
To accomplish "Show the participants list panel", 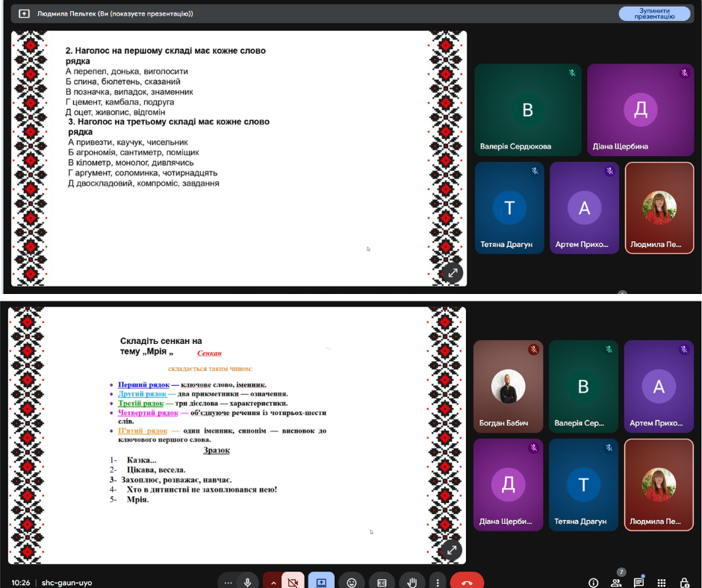I will click(x=616, y=583).
